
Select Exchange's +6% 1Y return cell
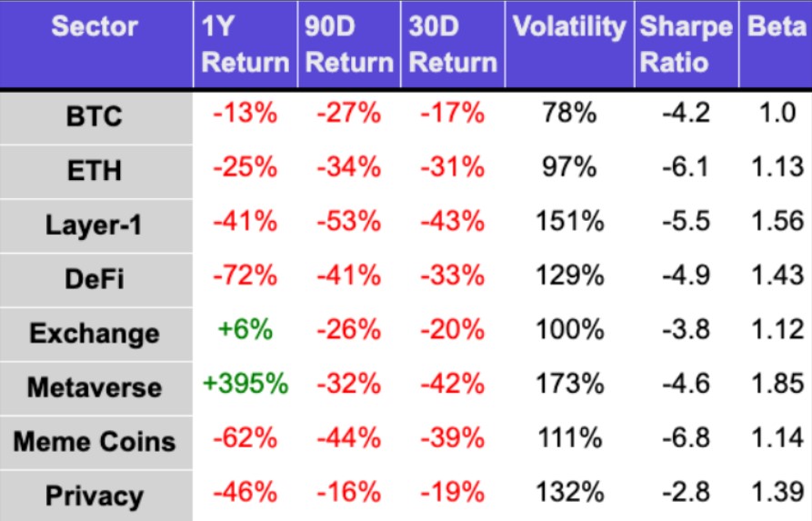point(245,331)
